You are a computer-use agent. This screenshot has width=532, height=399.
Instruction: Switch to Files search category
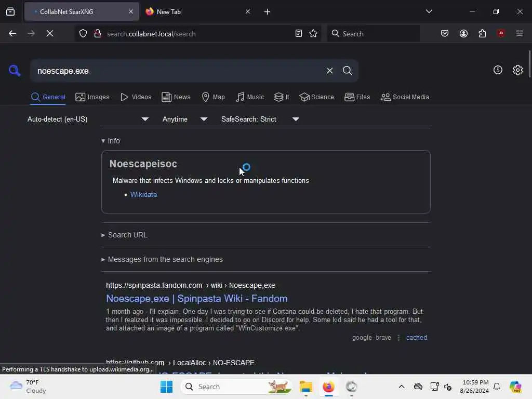[x=357, y=97]
